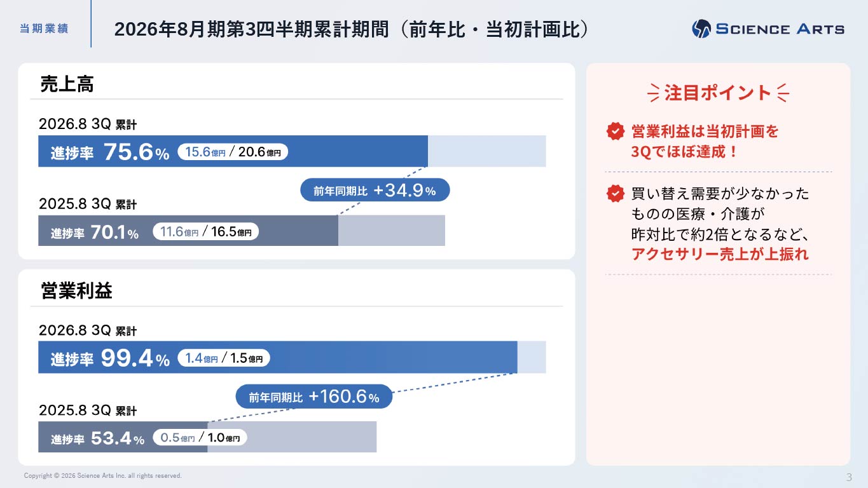Click the 15.6億円 / 20.6億円 pill

coord(233,152)
